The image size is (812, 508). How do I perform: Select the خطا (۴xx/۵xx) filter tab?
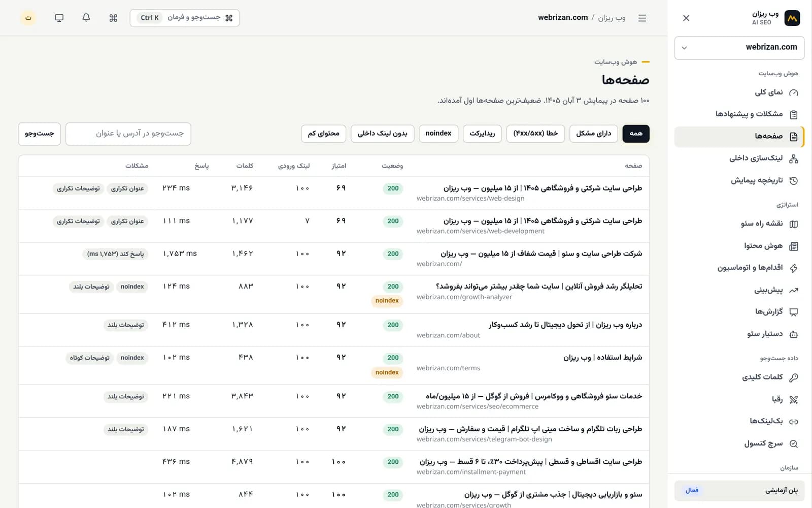[x=535, y=134]
